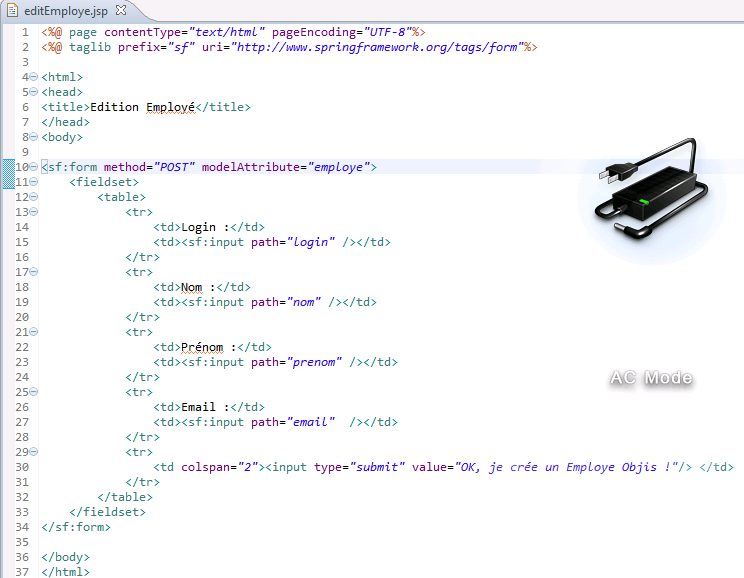The image size is (744, 578).
Task: Collapse the tr fold on line 21
Action: 34,332
